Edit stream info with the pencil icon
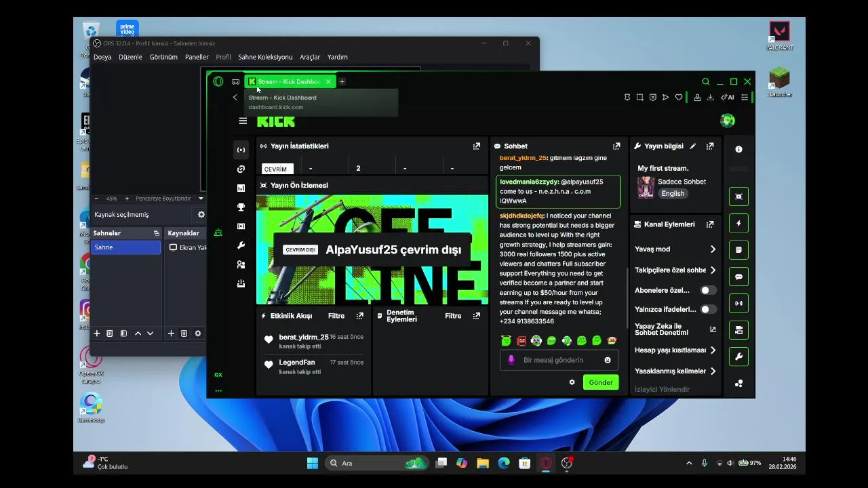The width and height of the screenshot is (868, 488). (x=692, y=146)
